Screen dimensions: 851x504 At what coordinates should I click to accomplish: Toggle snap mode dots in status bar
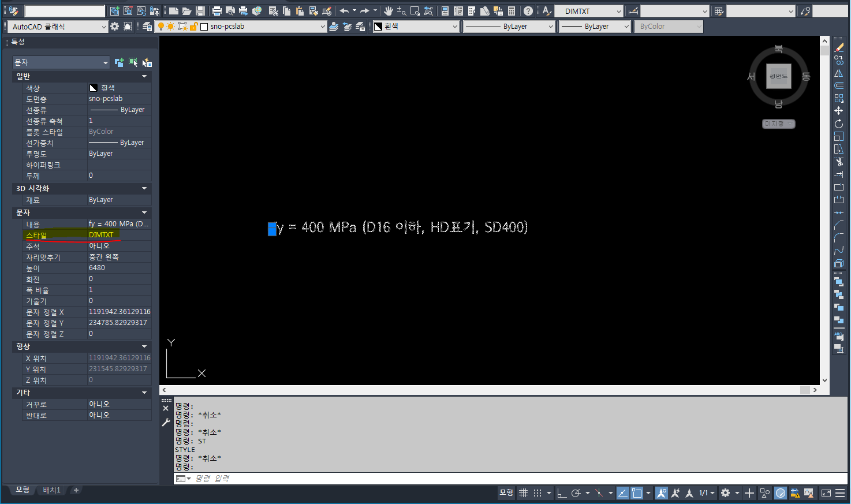point(538,493)
